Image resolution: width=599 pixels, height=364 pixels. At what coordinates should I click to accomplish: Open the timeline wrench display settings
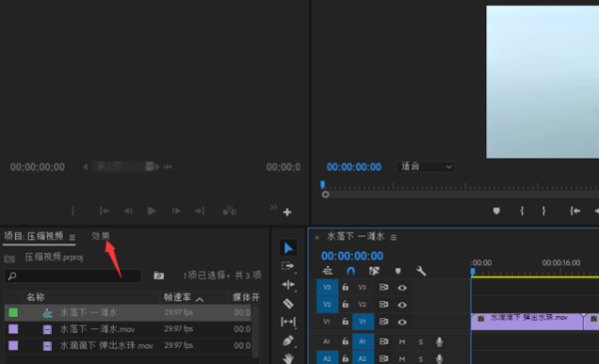[420, 271]
